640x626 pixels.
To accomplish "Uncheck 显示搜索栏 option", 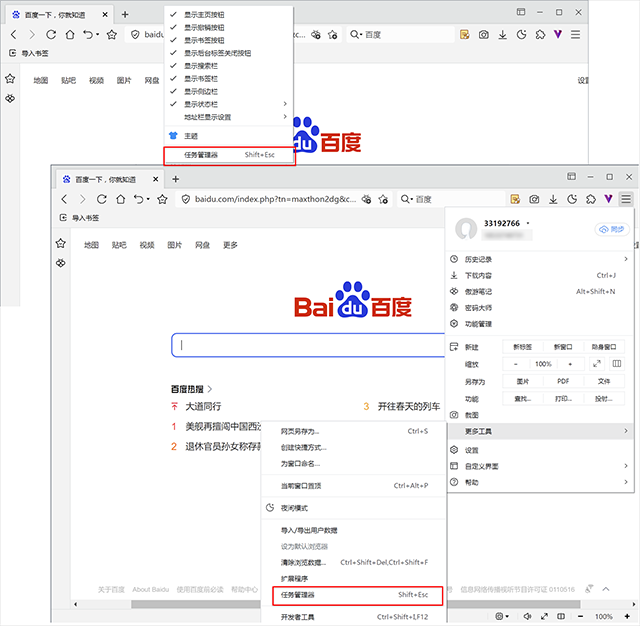I will pyautogui.click(x=229, y=66).
